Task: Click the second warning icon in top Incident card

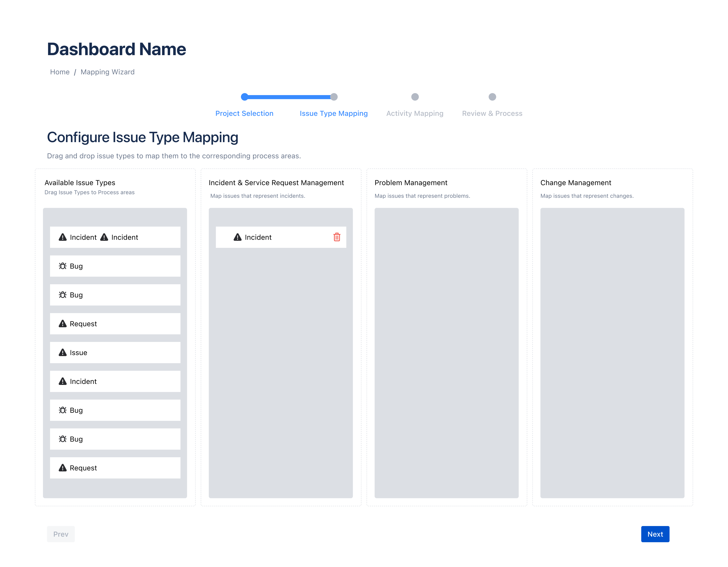Action: 104,237
